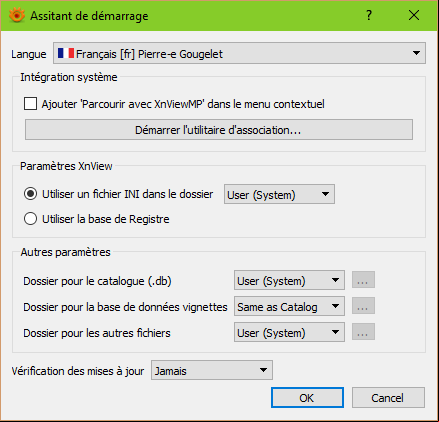
Task: Click the 'Ajouter Parcourir avec XnViewMP' label text
Action: [x=183, y=104]
